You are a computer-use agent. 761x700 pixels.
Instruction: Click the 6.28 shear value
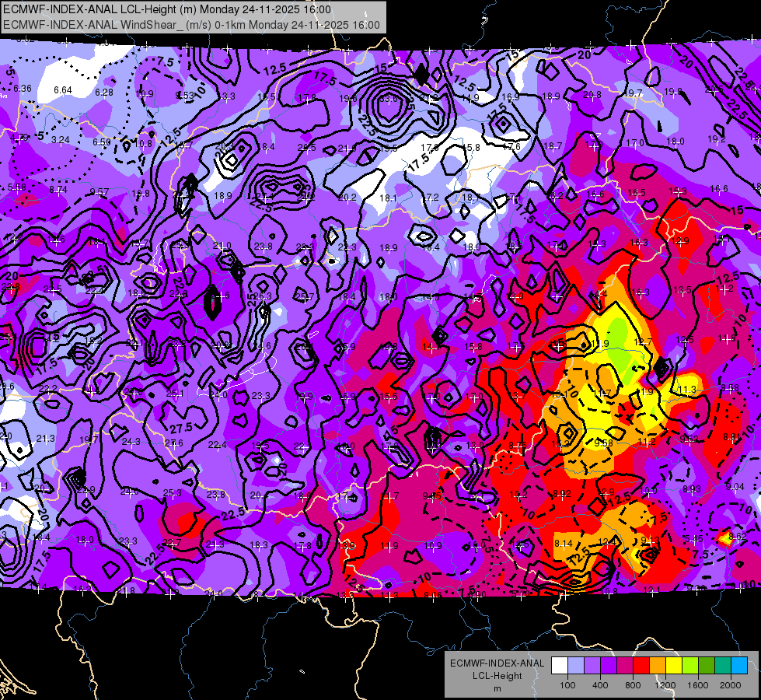coord(104,93)
